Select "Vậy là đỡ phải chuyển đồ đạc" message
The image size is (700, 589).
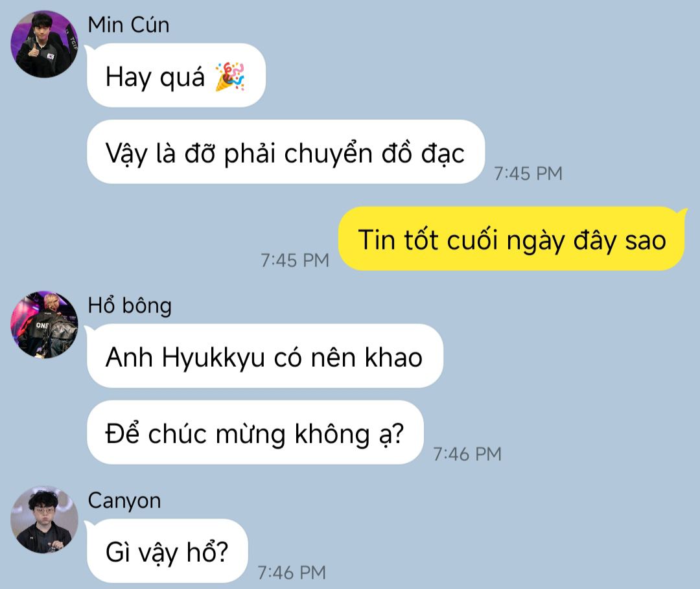pyautogui.click(x=286, y=152)
